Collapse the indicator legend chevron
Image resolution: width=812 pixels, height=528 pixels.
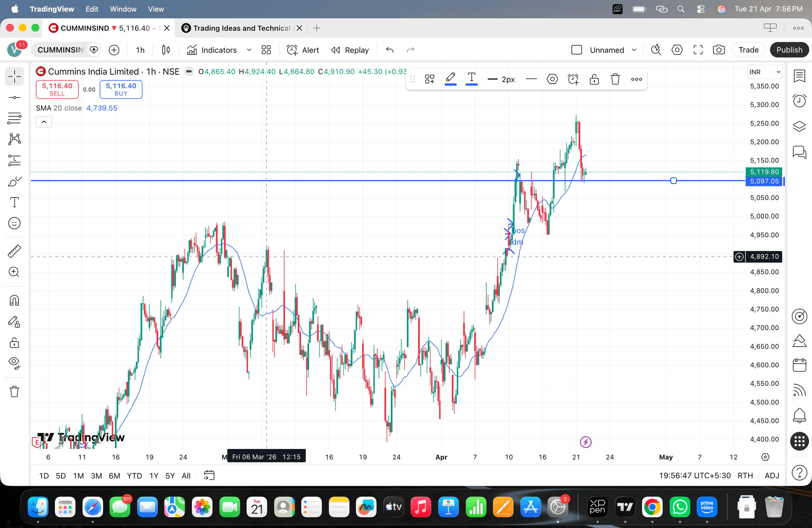44,122
